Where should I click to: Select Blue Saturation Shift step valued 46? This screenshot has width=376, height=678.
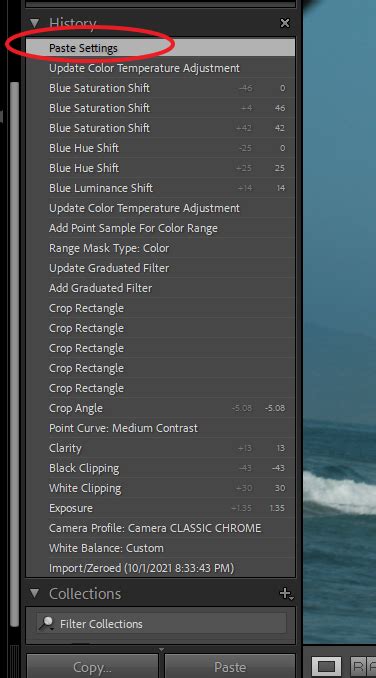click(161, 108)
